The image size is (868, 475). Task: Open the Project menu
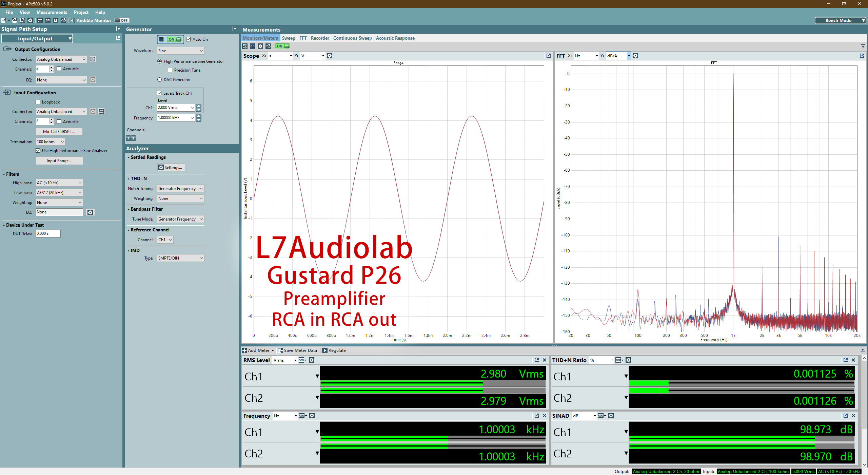point(81,12)
